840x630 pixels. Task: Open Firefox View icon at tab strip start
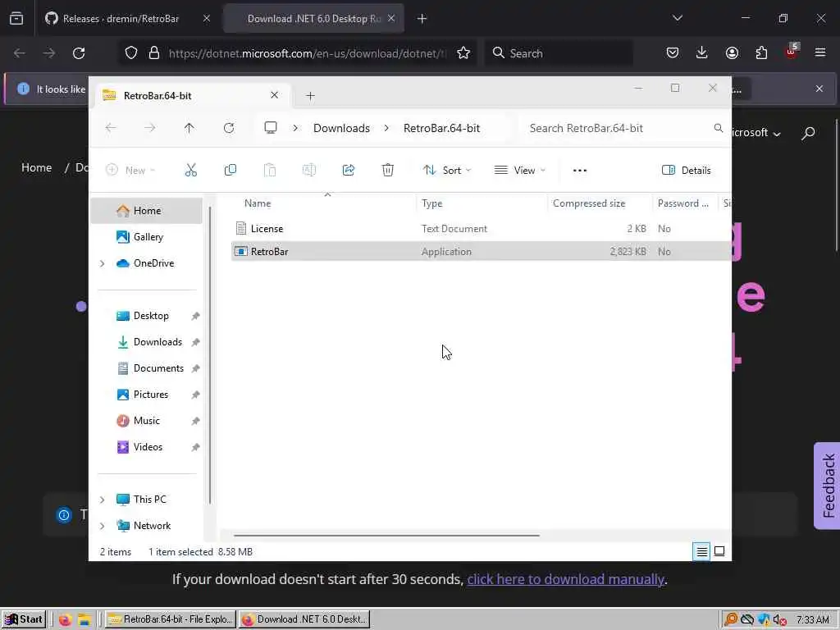[16, 19]
